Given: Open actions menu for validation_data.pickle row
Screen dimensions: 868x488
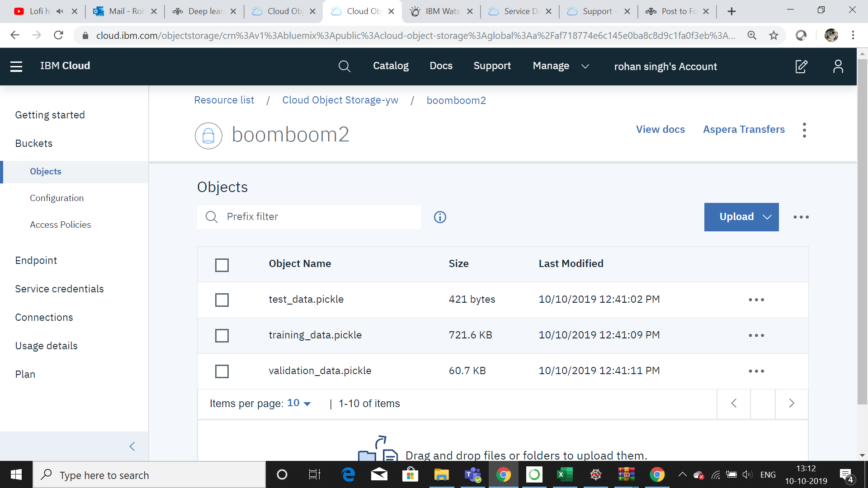Looking at the screenshot, I should click(x=756, y=371).
